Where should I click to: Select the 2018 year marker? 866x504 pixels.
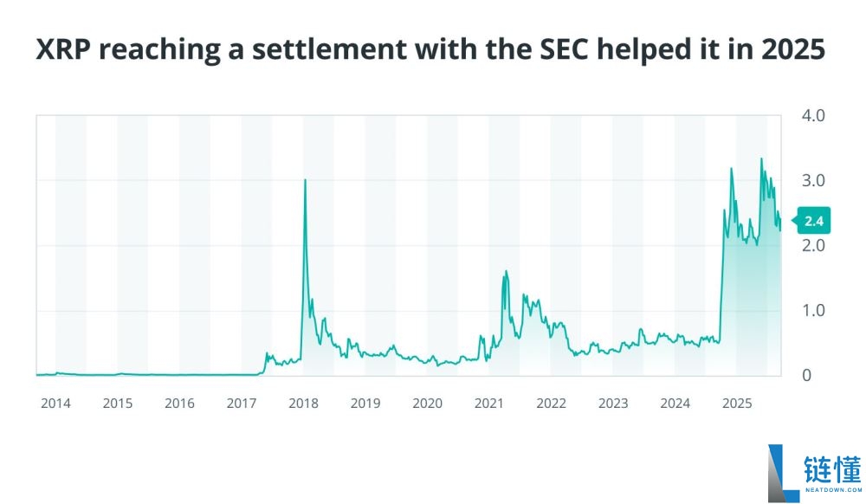(303, 404)
